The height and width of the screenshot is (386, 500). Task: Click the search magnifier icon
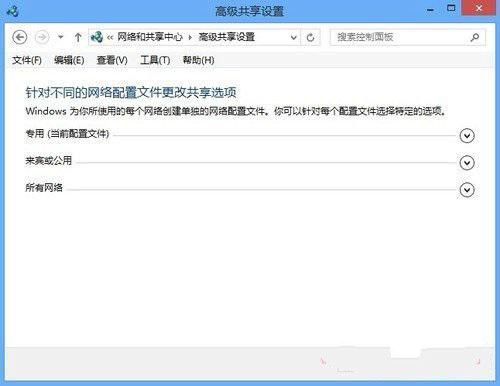pyautogui.click(x=475, y=37)
